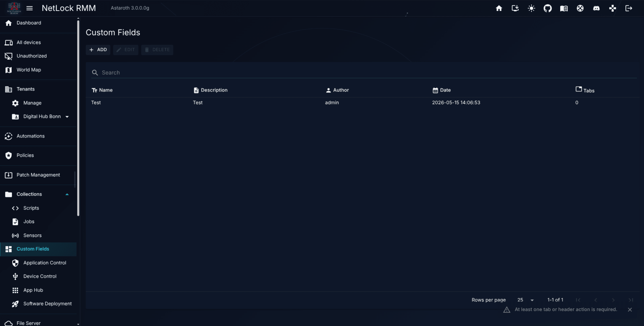Image resolution: width=644 pixels, height=326 pixels.
Task: Open the Discord community icon
Action: click(x=596, y=8)
